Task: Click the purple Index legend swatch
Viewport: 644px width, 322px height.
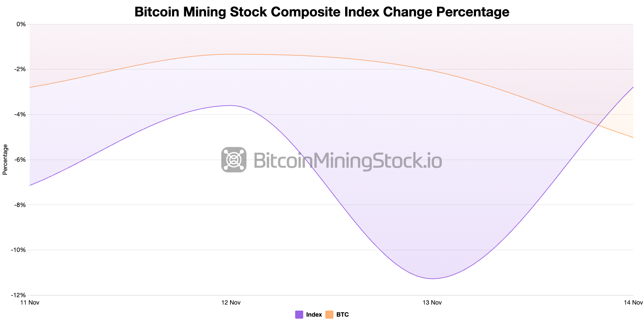Action: 299,315
